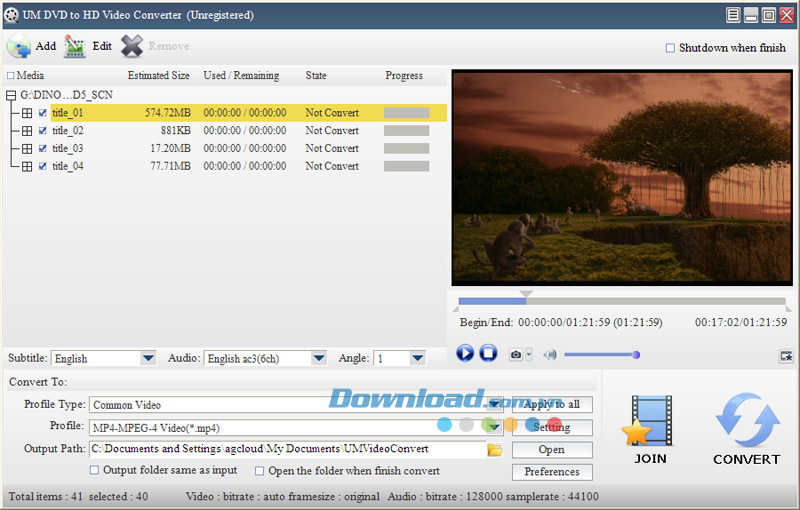This screenshot has height=510, width=800.
Task: Click the Used / Remaining column header
Action: coord(241,75)
